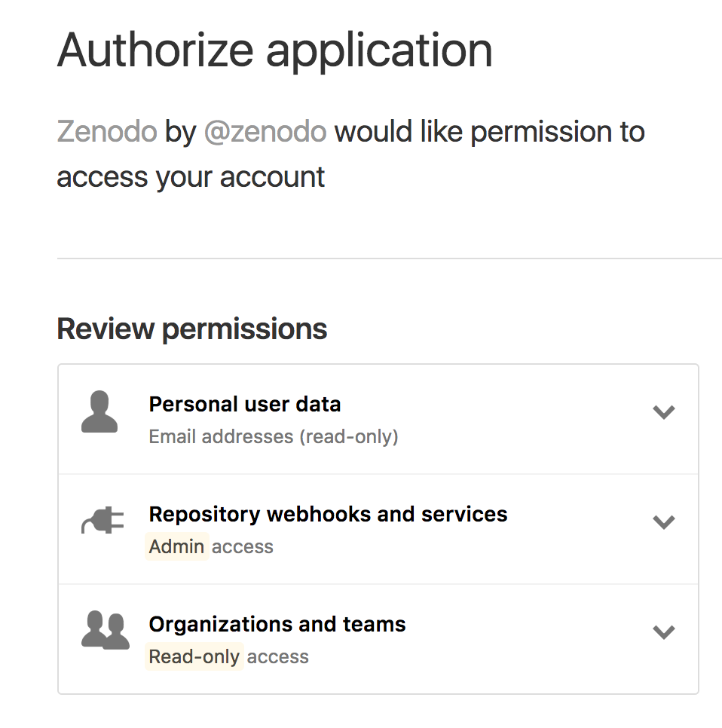This screenshot has height=728, width=722.
Task: Open the Zenodo application link
Action: click(x=107, y=131)
